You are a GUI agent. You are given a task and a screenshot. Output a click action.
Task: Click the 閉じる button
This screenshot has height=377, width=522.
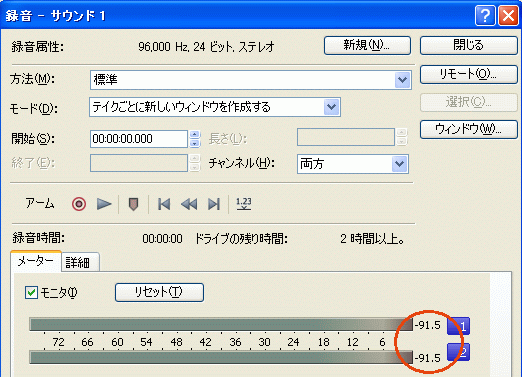(x=468, y=45)
